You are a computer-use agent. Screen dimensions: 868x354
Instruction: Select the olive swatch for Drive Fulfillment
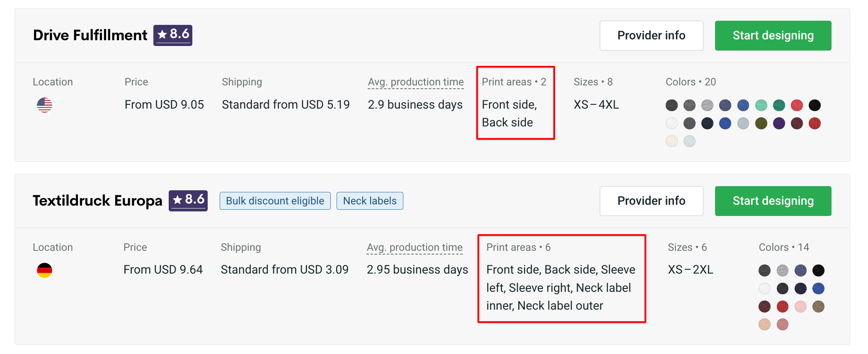pos(761,124)
